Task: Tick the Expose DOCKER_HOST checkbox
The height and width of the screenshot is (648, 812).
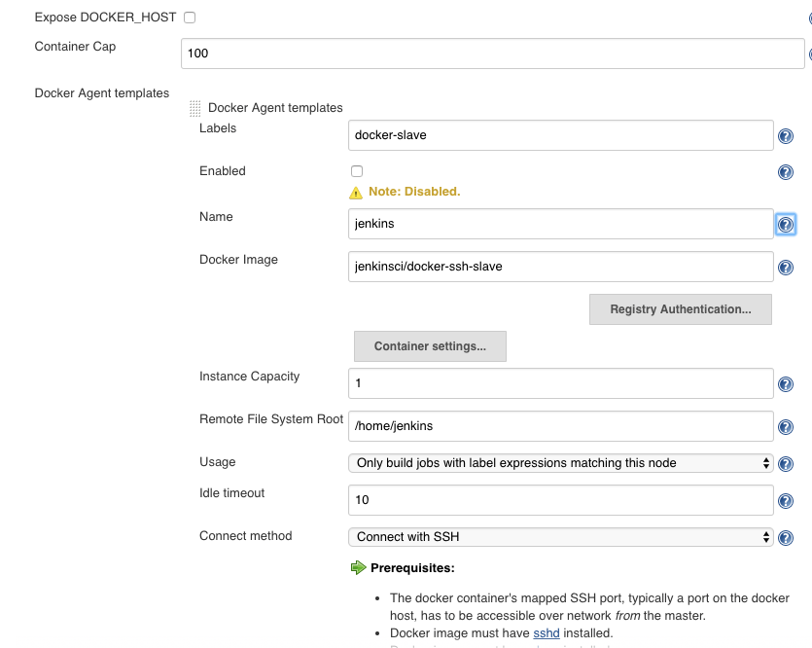Action: 190,18
